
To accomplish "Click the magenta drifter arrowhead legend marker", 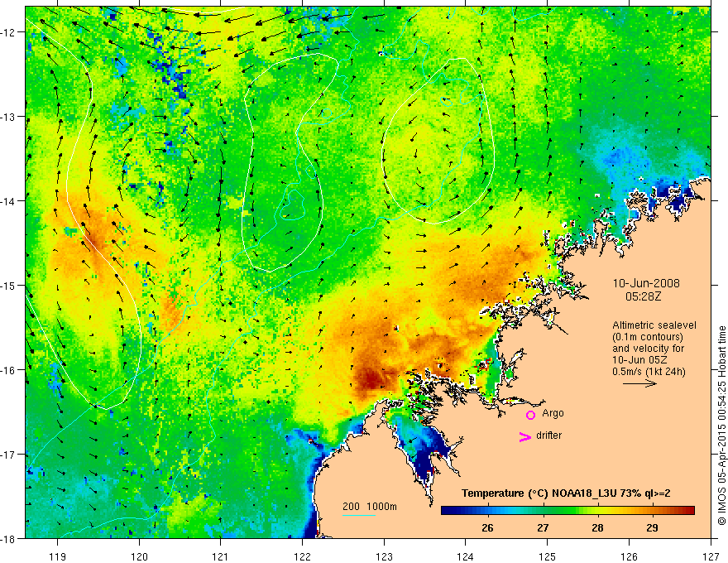I will (525, 437).
